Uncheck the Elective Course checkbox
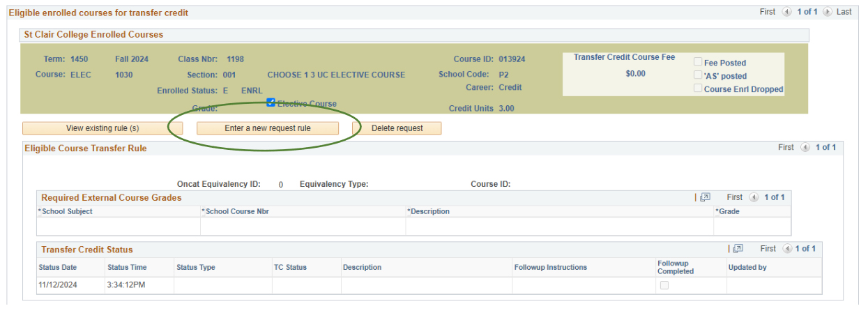The image size is (868, 313). [x=271, y=102]
